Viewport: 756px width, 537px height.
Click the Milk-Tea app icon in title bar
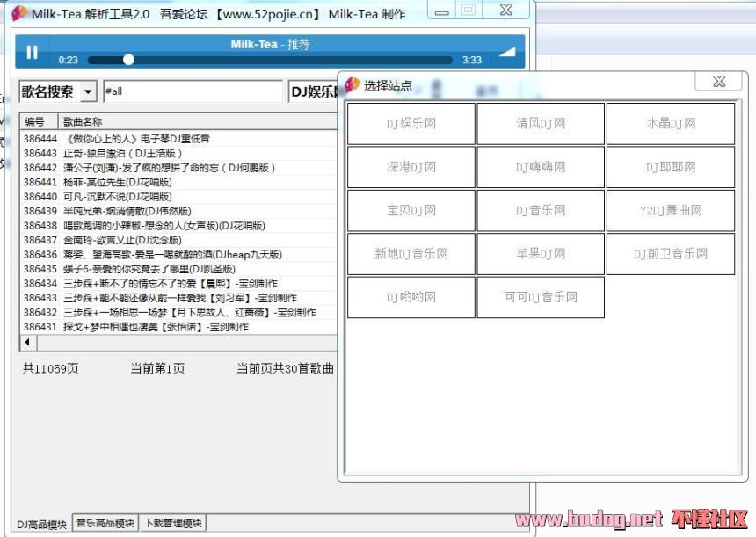[18, 13]
